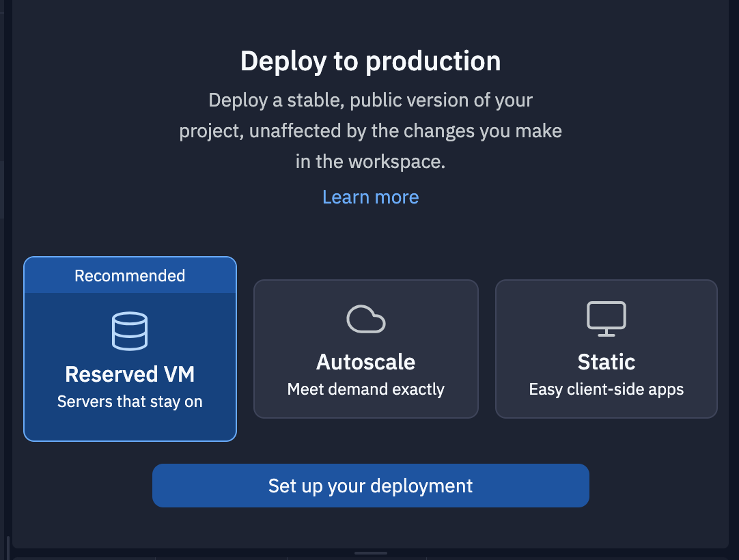Click the 'Servers that stay on' text
The height and width of the screenshot is (560, 739).
130,402
